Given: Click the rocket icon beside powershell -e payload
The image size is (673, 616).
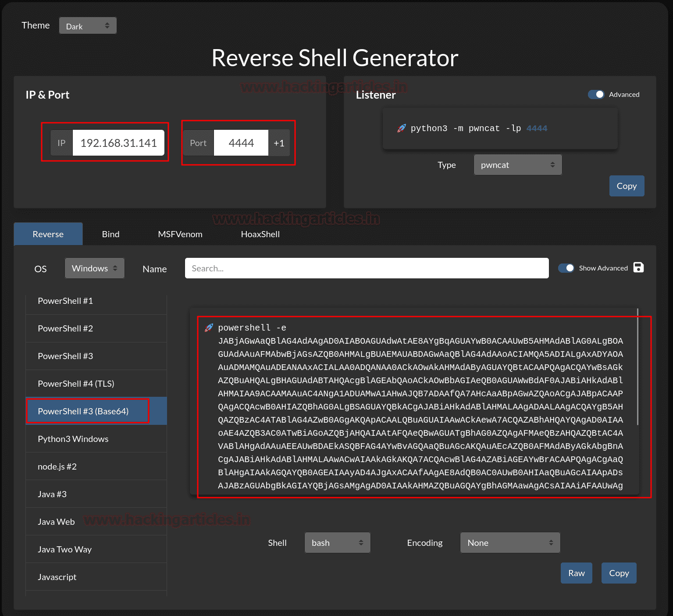Looking at the screenshot, I should (209, 328).
